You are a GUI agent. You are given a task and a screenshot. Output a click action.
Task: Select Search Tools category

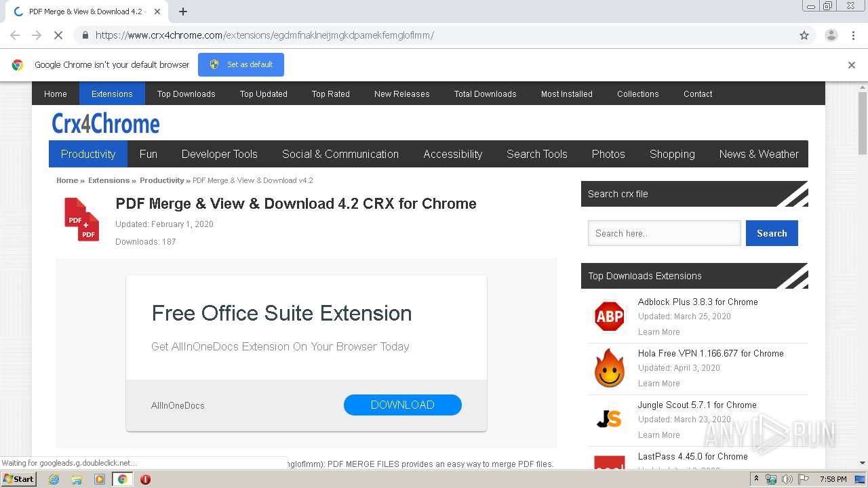click(537, 154)
